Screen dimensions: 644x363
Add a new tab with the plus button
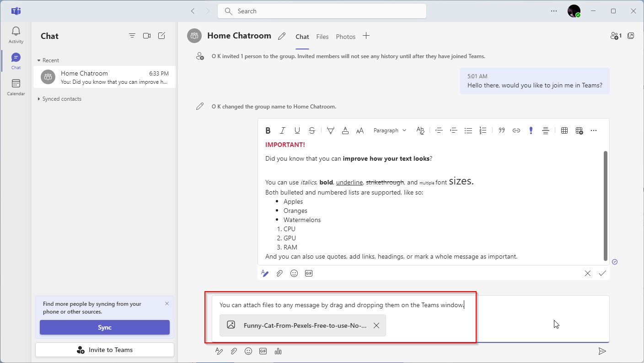click(x=366, y=36)
